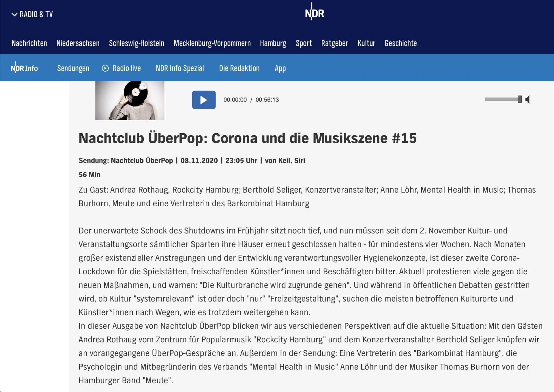
Task: Go to Die Redaktion page
Action: click(x=239, y=68)
